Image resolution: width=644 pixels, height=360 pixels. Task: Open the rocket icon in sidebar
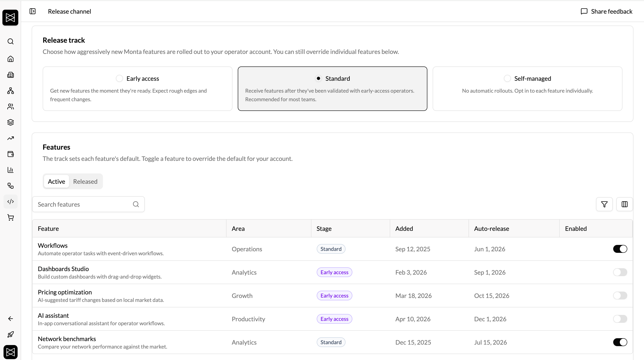(11, 334)
